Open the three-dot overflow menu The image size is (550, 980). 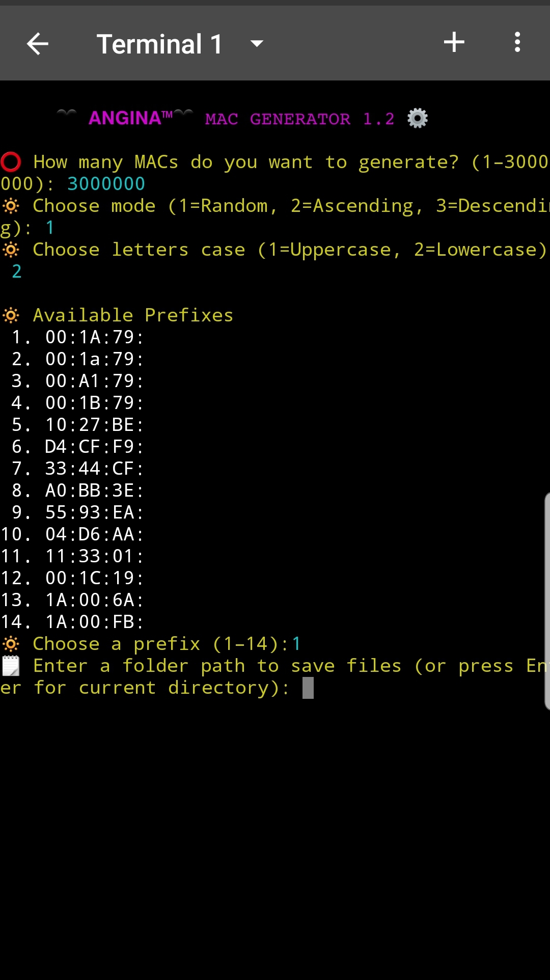pyautogui.click(x=517, y=42)
